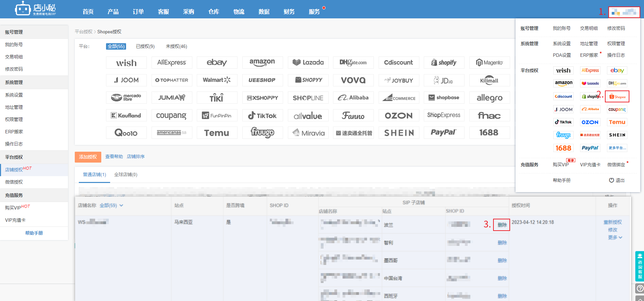Open the 店铺排序 link
Screen dimensions: 644x301
pyautogui.click(x=136, y=156)
